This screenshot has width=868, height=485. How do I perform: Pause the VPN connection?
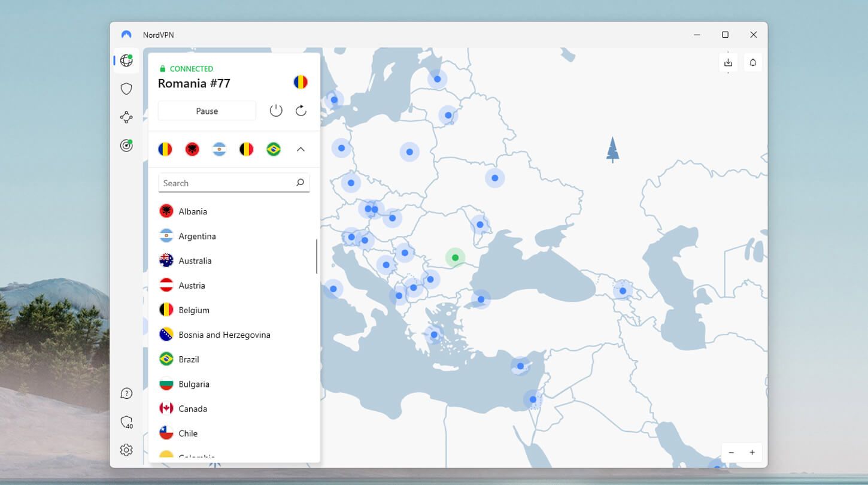tap(207, 111)
